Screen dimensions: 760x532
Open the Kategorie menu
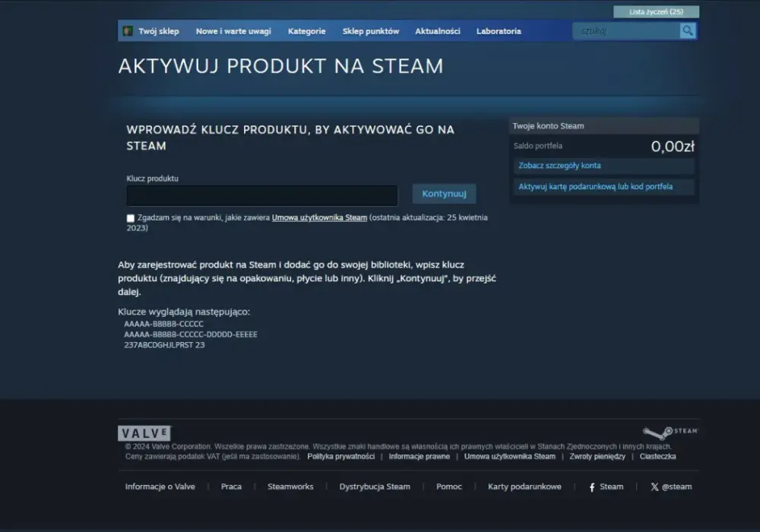pos(306,31)
